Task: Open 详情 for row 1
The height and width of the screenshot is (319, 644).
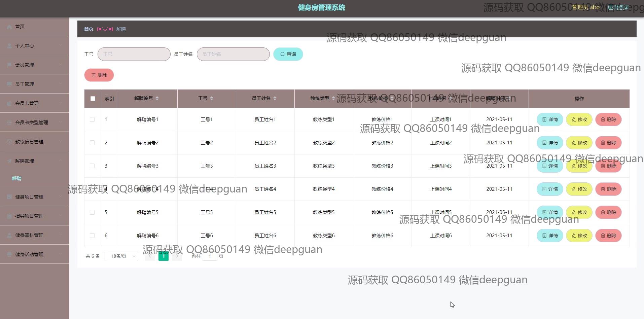Action: [549, 119]
